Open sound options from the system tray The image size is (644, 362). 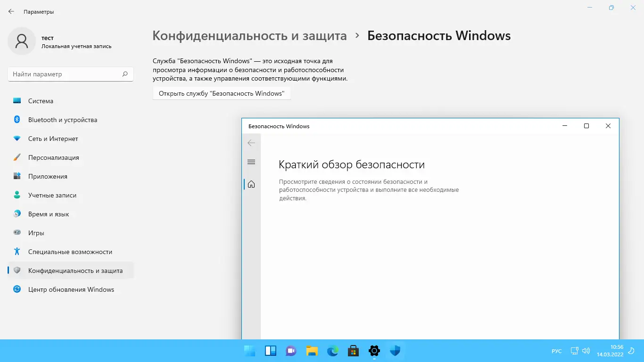point(586,351)
